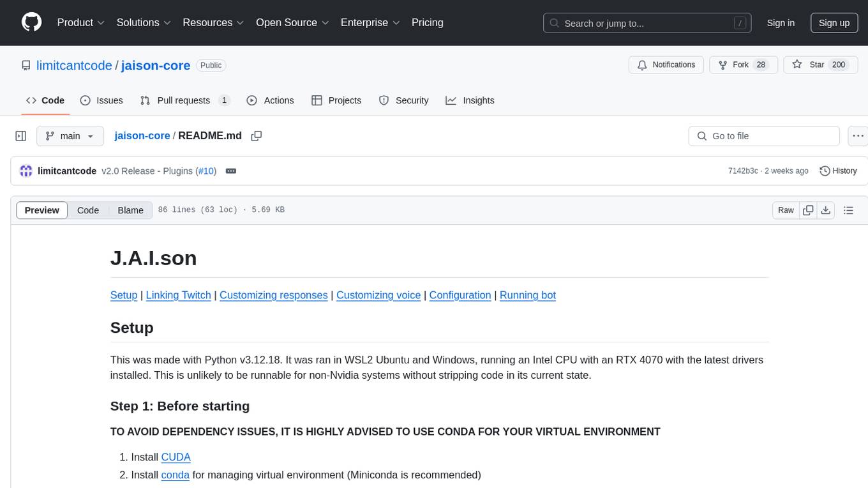Switch to the Projects tab
Image resolution: width=868 pixels, height=488 pixels.
336,100
